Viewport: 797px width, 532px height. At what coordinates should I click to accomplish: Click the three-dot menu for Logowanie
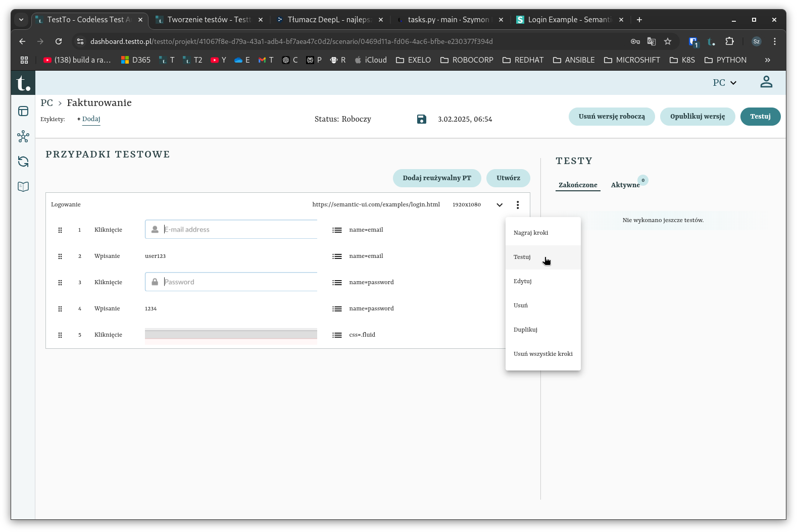518,205
